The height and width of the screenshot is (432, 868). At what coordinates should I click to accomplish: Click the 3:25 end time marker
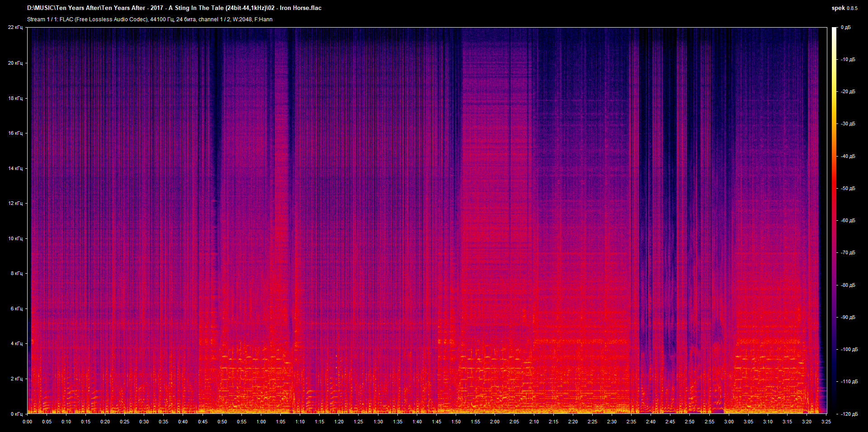click(826, 422)
